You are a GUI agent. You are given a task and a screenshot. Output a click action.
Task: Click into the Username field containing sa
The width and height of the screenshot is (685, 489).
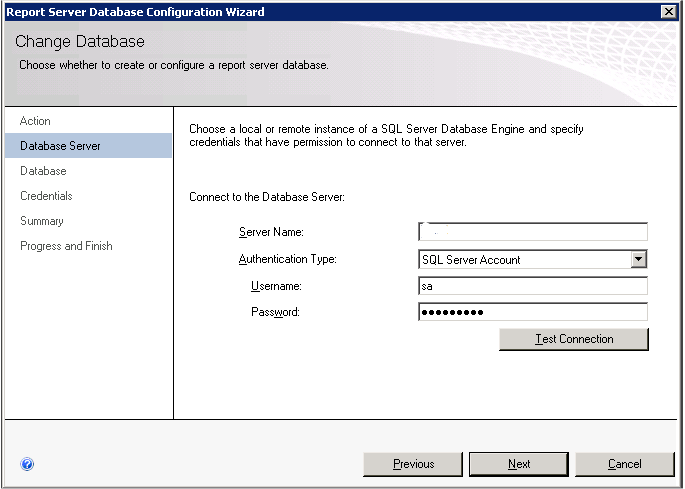pyautogui.click(x=533, y=286)
